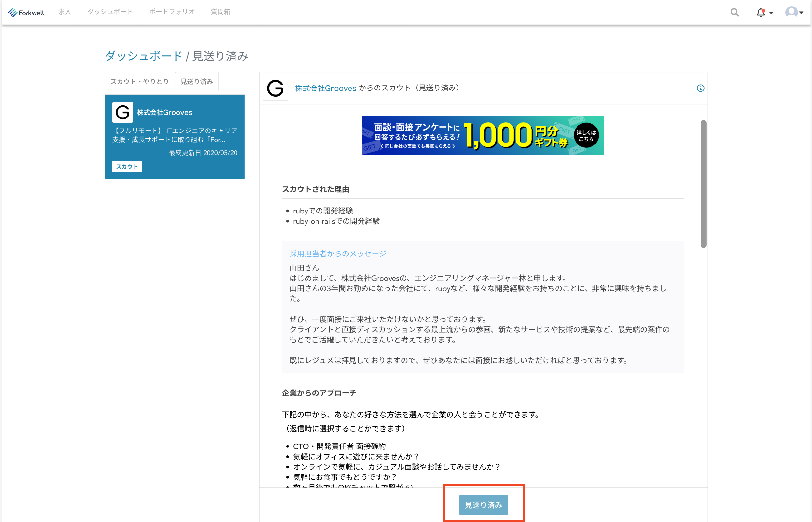Click オンラインで気軽に、カジュアル面談 item
The height and width of the screenshot is (522, 812).
click(397, 467)
